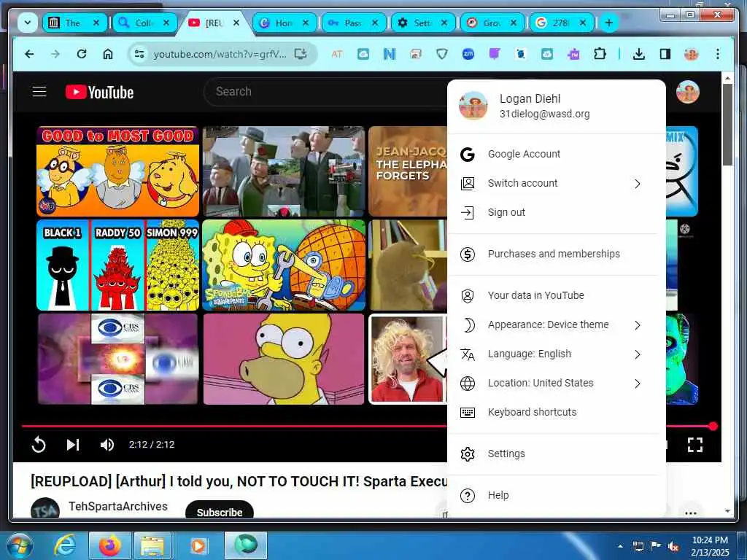Switch to the Pass password manager tab
Image resolution: width=747 pixels, height=560 pixels.
(352, 23)
